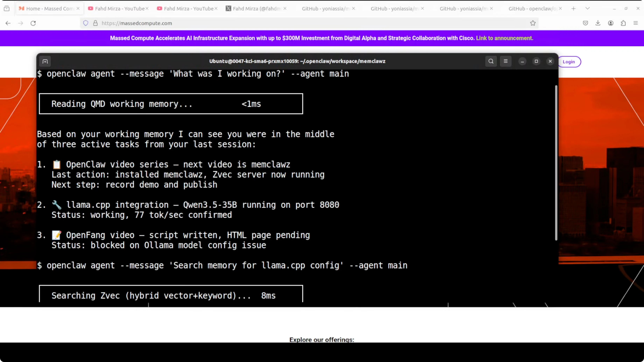Expand the list all tabs dropdown

point(587,9)
